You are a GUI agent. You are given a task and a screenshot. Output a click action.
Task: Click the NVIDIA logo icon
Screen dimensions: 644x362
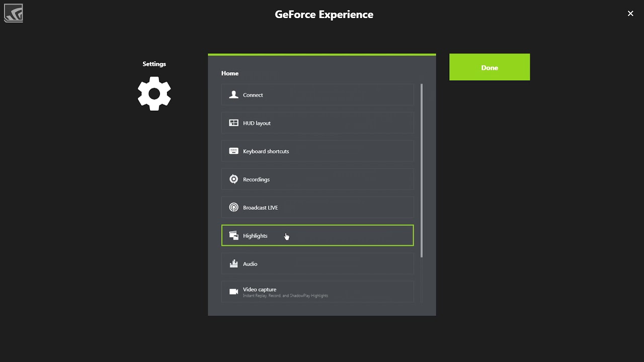[x=14, y=14]
